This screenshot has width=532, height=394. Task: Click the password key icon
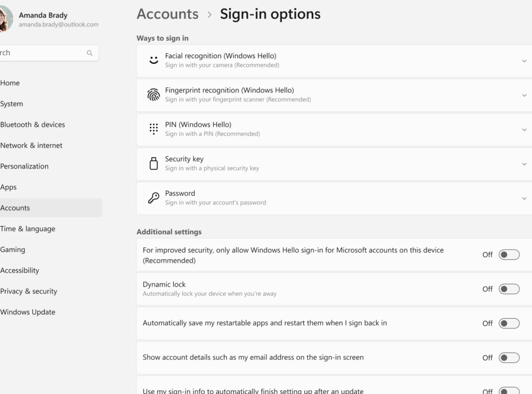point(153,198)
